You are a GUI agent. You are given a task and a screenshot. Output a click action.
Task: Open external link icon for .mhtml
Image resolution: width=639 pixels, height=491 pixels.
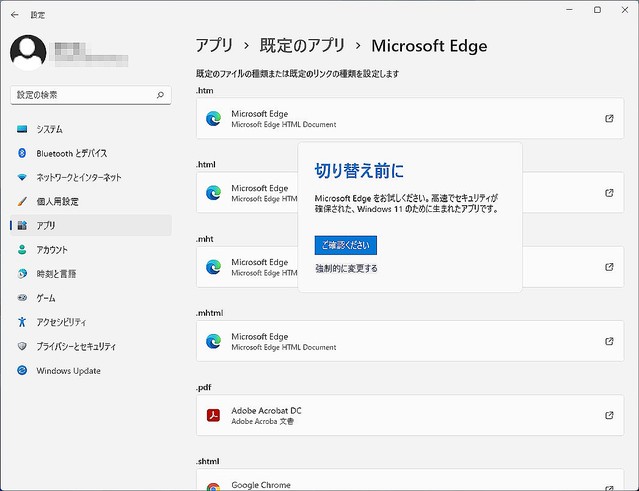coord(609,341)
